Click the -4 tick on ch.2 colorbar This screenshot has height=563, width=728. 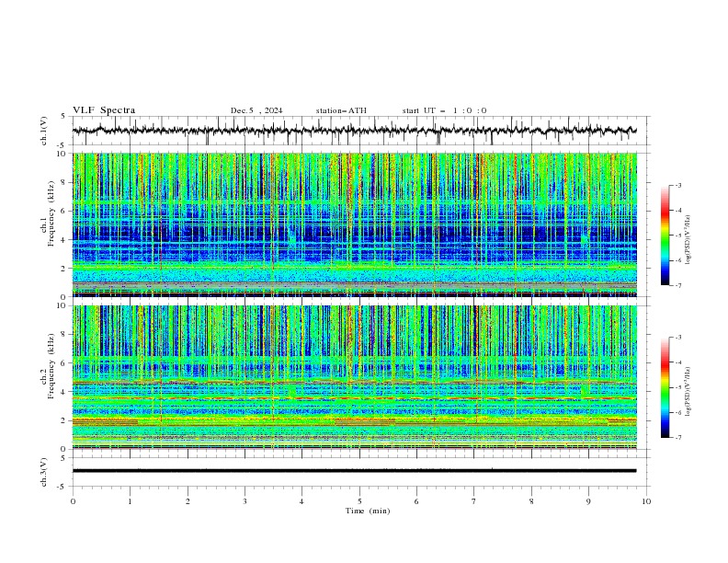click(x=677, y=362)
